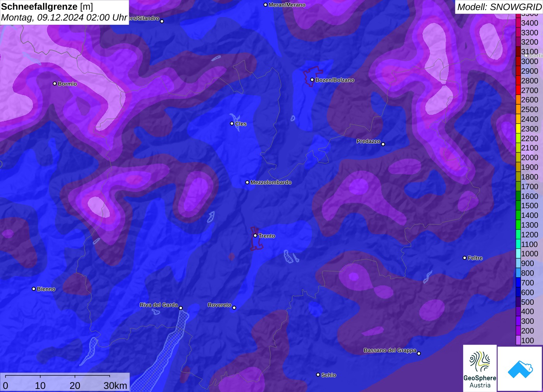Click the Riva del Garda marker dot
The height and width of the screenshot is (392, 543).
(181, 308)
